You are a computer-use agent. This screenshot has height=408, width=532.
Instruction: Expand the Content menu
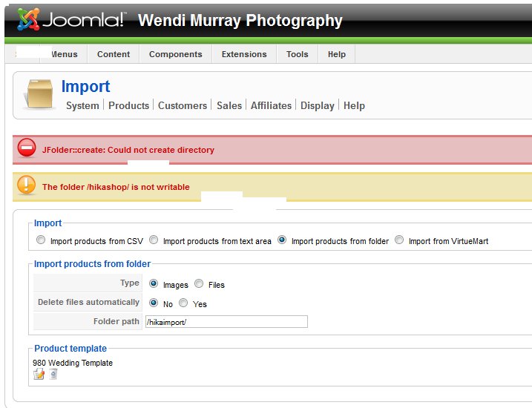tap(114, 54)
